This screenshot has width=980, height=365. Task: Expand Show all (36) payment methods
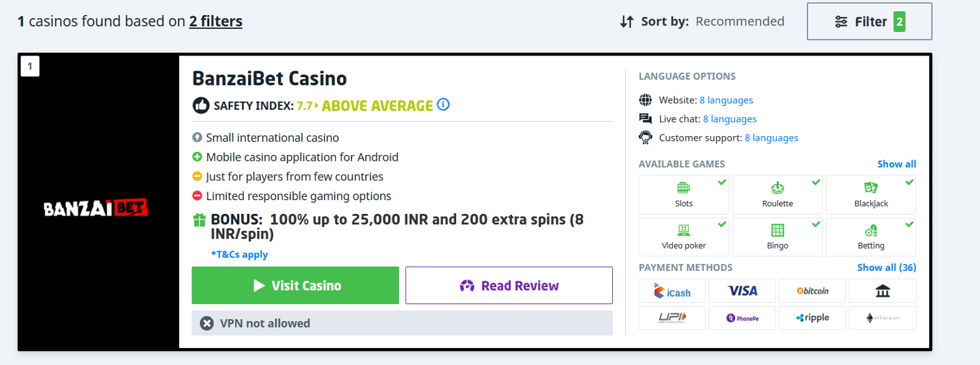887,268
